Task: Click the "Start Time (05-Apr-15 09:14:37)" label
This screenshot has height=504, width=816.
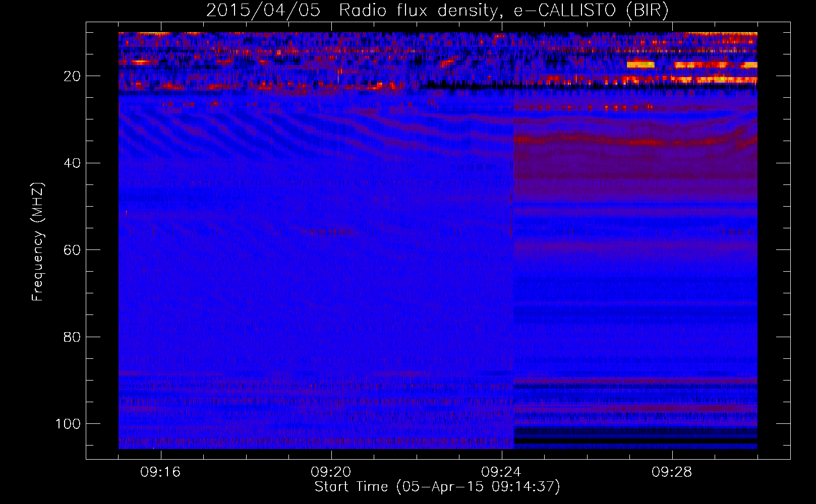Action: [x=437, y=487]
